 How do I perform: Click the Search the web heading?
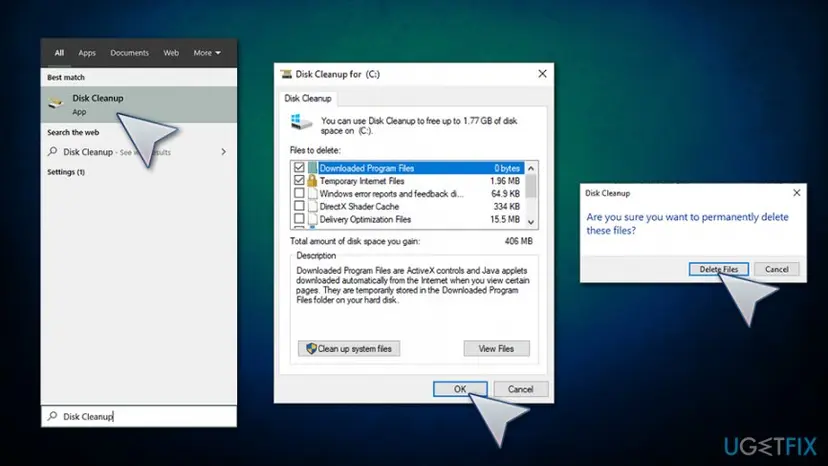pyautogui.click(x=73, y=132)
